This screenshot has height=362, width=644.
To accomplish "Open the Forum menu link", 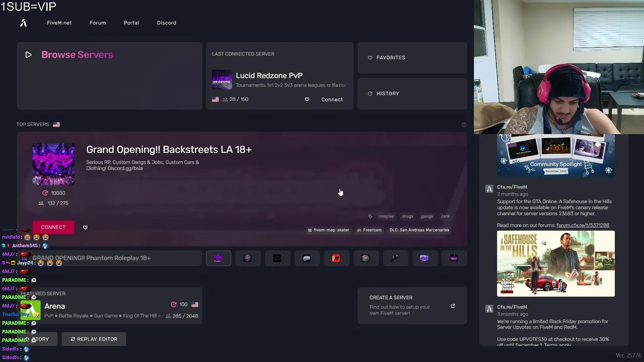I will point(98,23).
